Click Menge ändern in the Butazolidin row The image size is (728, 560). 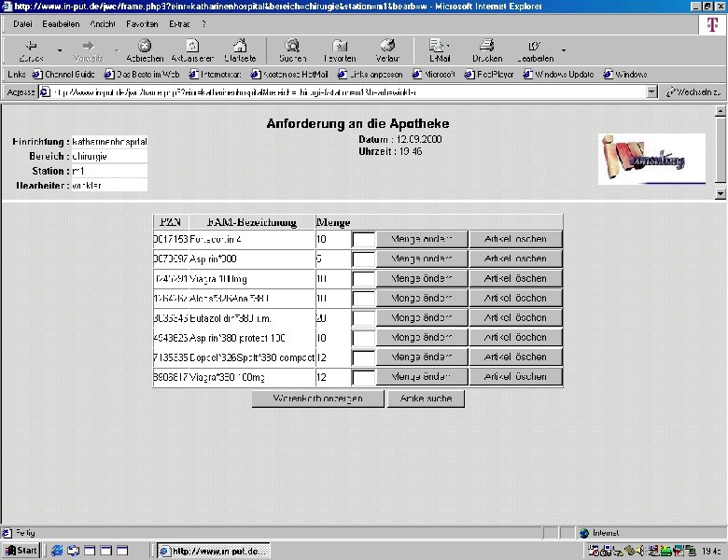[x=422, y=318]
